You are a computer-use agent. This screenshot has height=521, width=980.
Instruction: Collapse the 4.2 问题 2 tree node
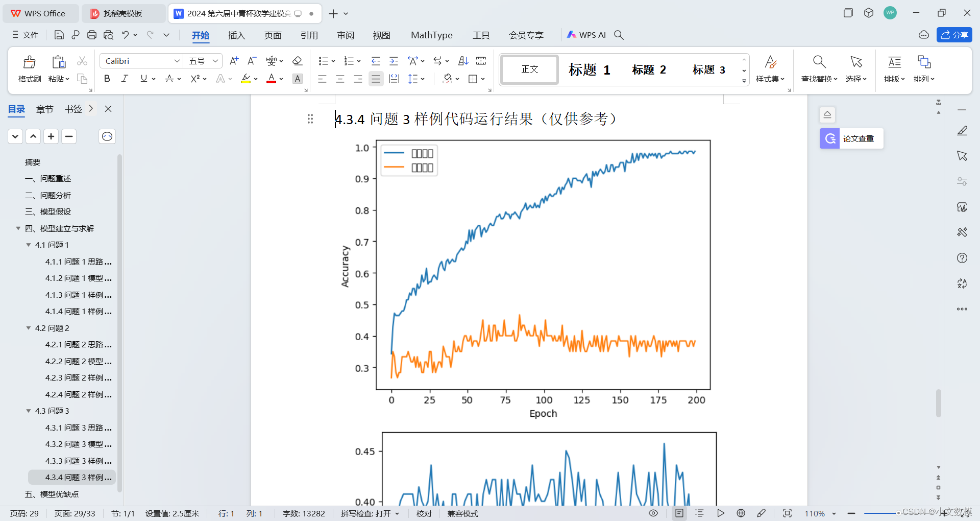pos(29,328)
